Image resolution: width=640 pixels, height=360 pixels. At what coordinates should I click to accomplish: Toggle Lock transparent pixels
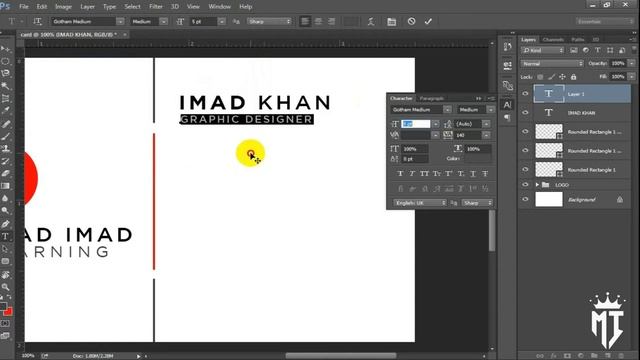pyautogui.click(x=540, y=77)
